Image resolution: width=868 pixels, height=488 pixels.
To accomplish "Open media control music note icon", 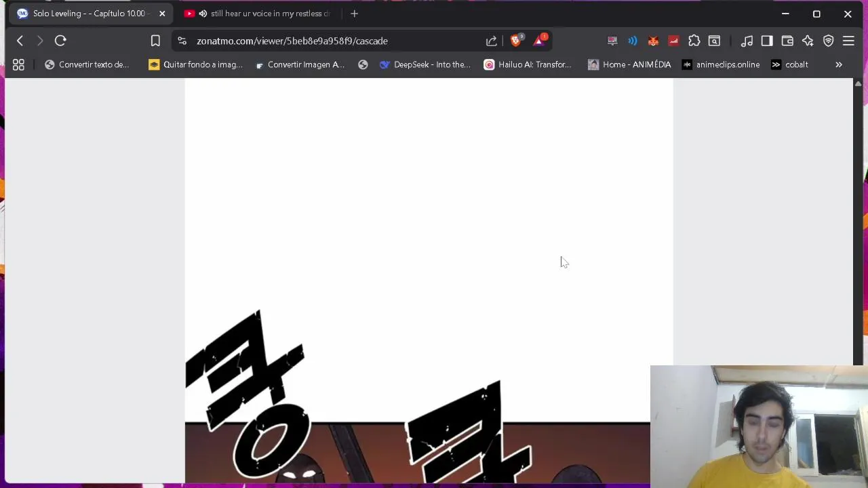I will pyautogui.click(x=747, y=41).
